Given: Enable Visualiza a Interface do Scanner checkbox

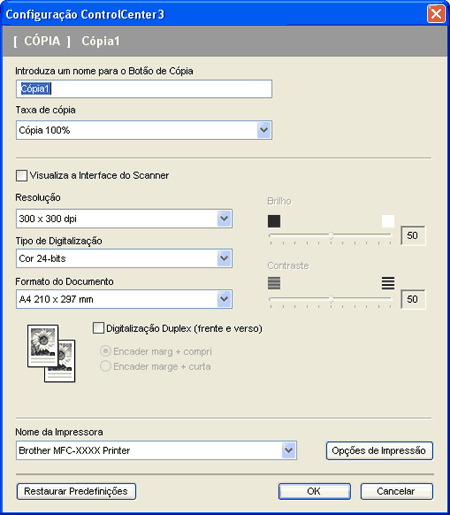Looking at the screenshot, I should tap(22, 176).
